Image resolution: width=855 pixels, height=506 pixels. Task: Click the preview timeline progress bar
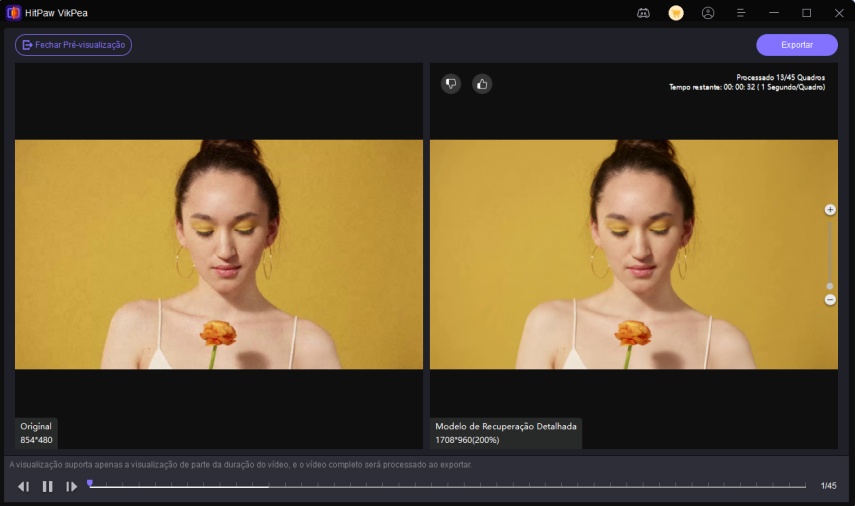point(448,486)
